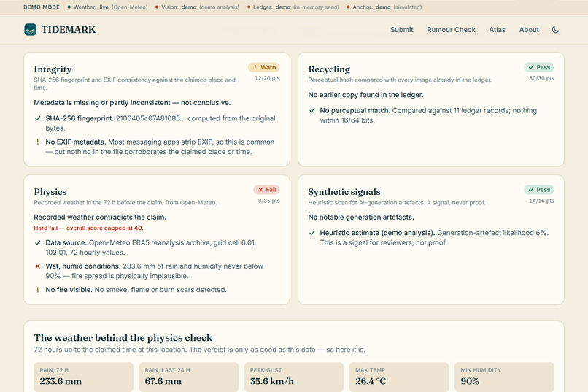Click 'Metadata is missing or partly inconsistent' line
Screen dimensions: 588x392
click(132, 103)
